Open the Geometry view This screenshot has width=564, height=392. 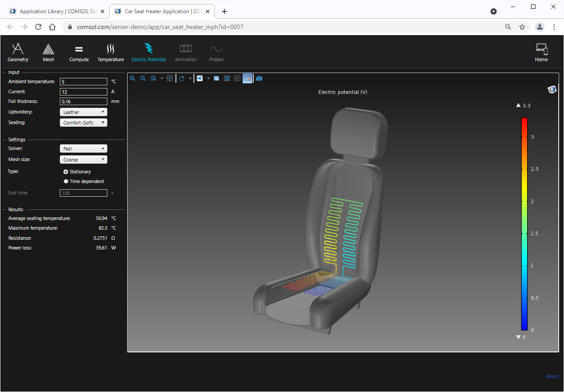click(18, 52)
